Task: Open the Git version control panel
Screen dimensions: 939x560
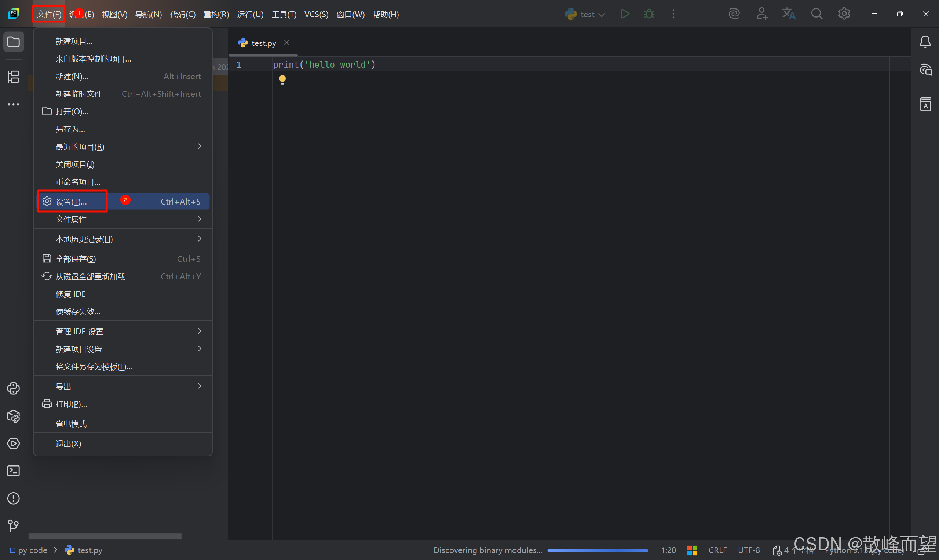Action: 14,526
